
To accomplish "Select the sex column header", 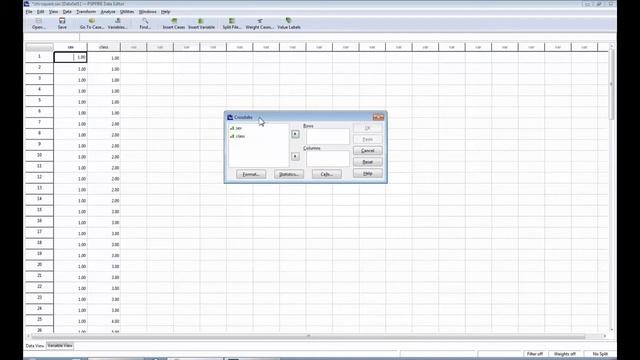I will click(x=71, y=47).
